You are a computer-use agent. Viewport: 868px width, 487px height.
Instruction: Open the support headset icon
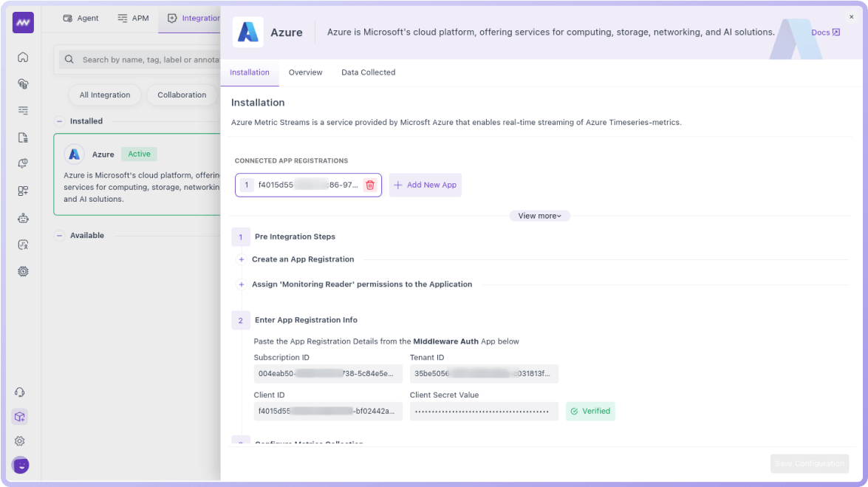point(20,392)
